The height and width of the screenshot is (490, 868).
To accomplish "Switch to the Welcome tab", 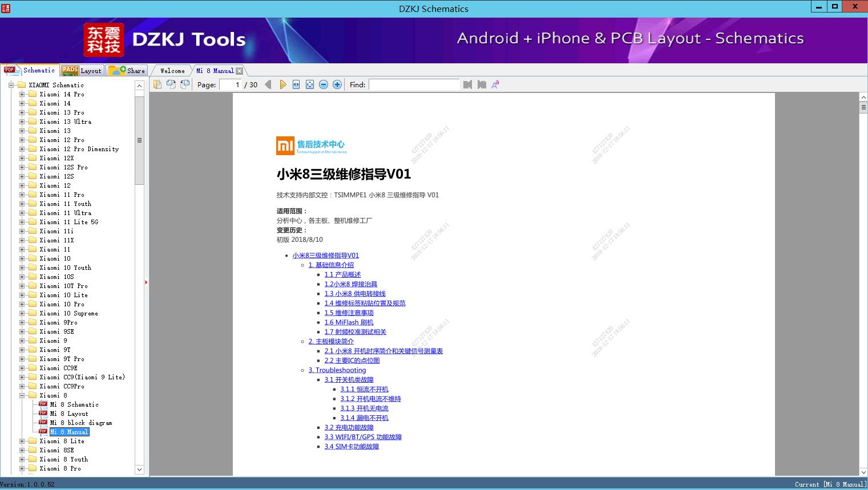I will pos(172,71).
